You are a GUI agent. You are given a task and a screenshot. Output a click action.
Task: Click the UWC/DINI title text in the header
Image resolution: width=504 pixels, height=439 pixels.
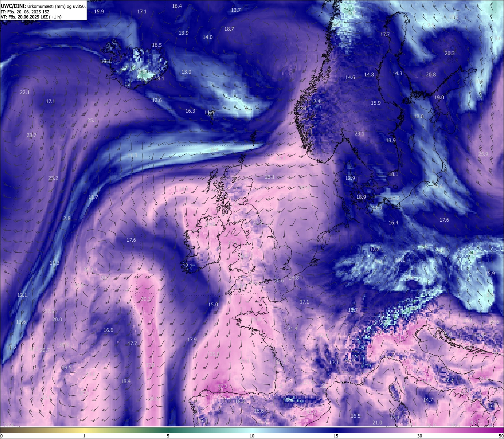click(x=13, y=6)
